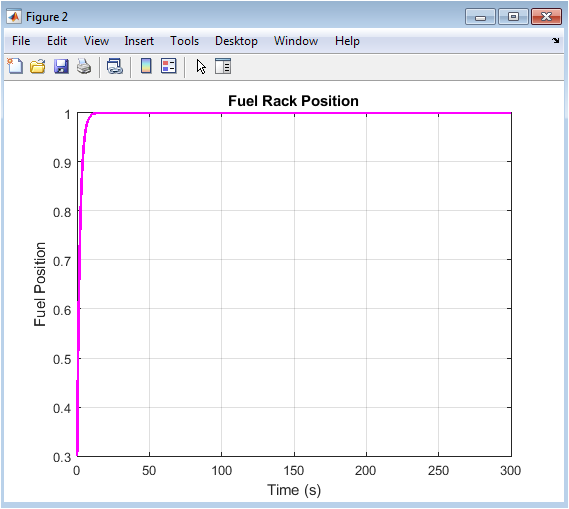Open the Tools menu
The height and width of the screenshot is (509, 569).
coord(185,41)
